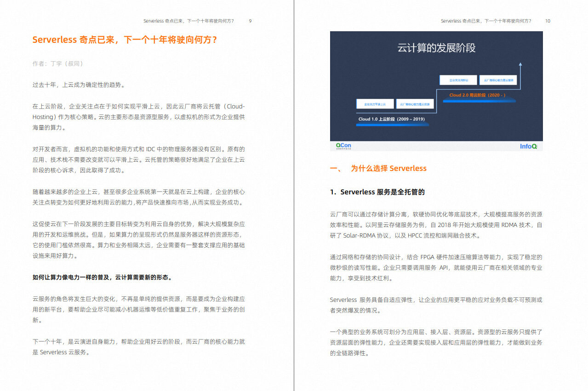The height and width of the screenshot is (391, 588).
Task: Click the slide title 云计算的发展阶段
Action: [x=436, y=48]
